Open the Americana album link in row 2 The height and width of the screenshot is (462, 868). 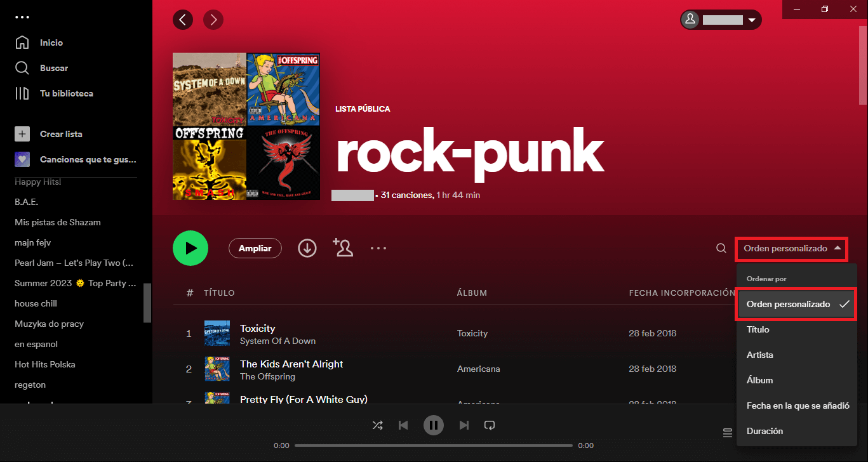coord(479,369)
